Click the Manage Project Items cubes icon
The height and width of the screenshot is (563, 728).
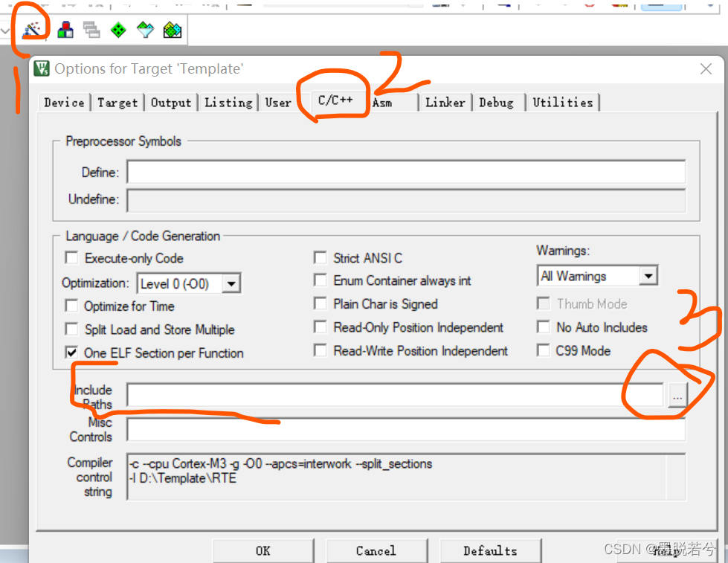coord(65,30)
